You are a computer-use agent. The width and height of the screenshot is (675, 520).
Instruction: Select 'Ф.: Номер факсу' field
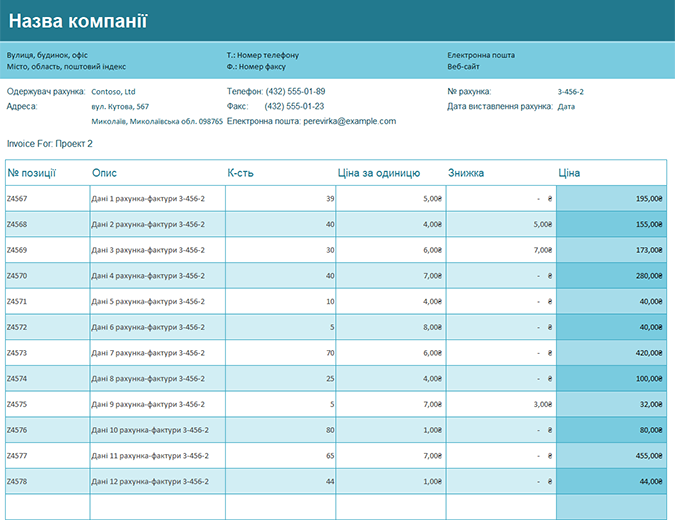(256, 67)
